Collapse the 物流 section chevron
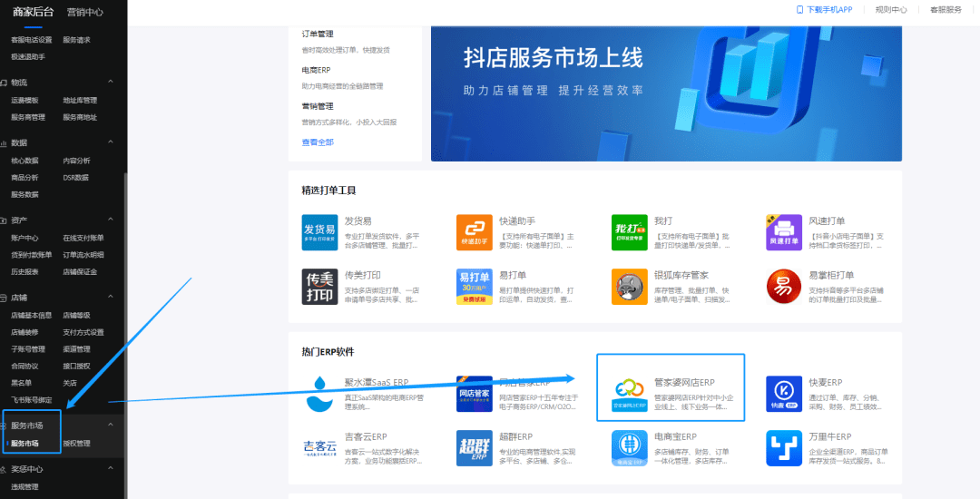The width and height of the screenshot is (980, 499). coord(111,82)
